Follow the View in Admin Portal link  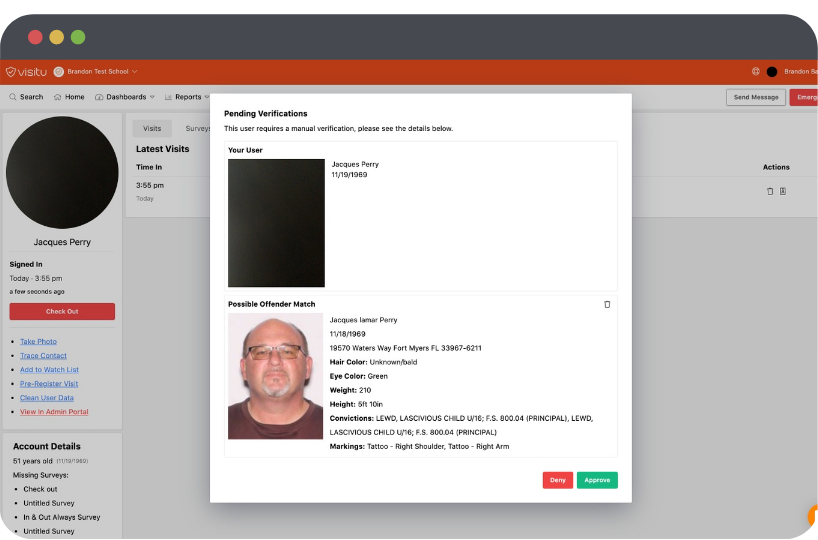tap(54, 412)
